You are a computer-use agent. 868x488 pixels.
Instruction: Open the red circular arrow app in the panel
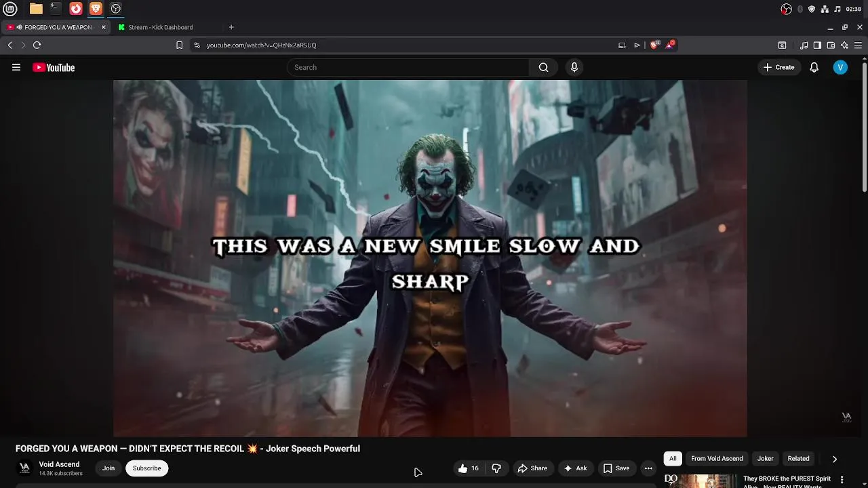(76, 9)
